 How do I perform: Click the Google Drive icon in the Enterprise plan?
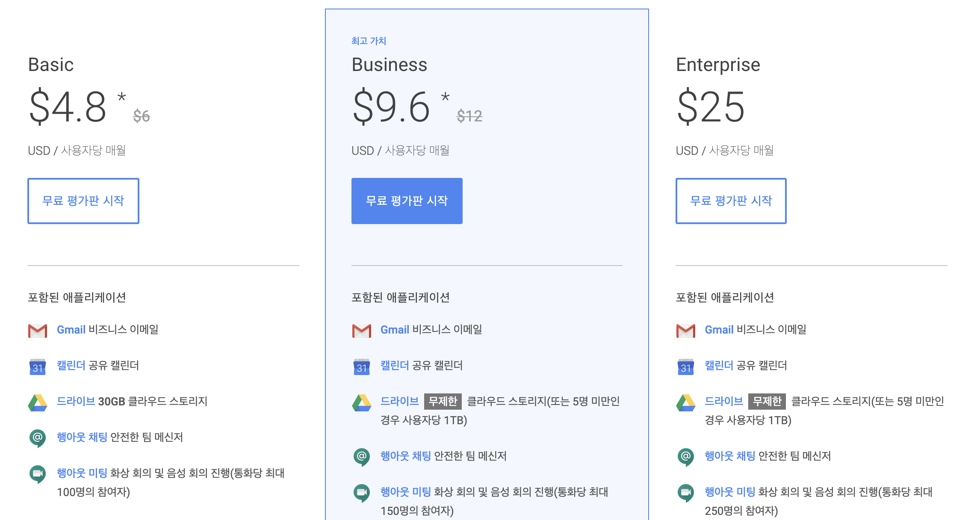[x=686, y=403]
